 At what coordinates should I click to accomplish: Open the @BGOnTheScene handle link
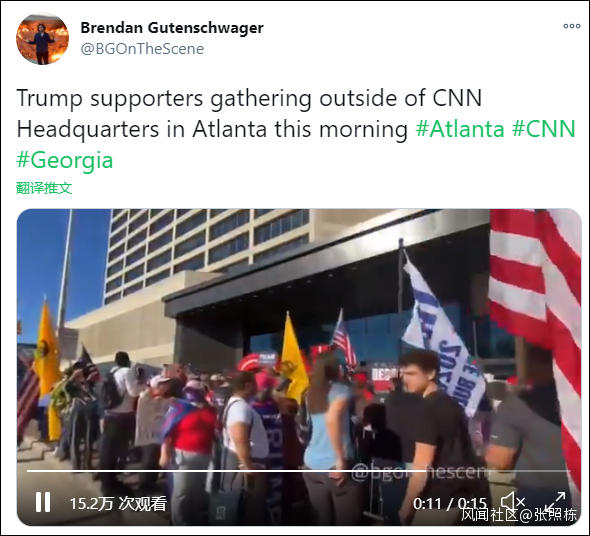pyautogui.click(x=142, y=49)
